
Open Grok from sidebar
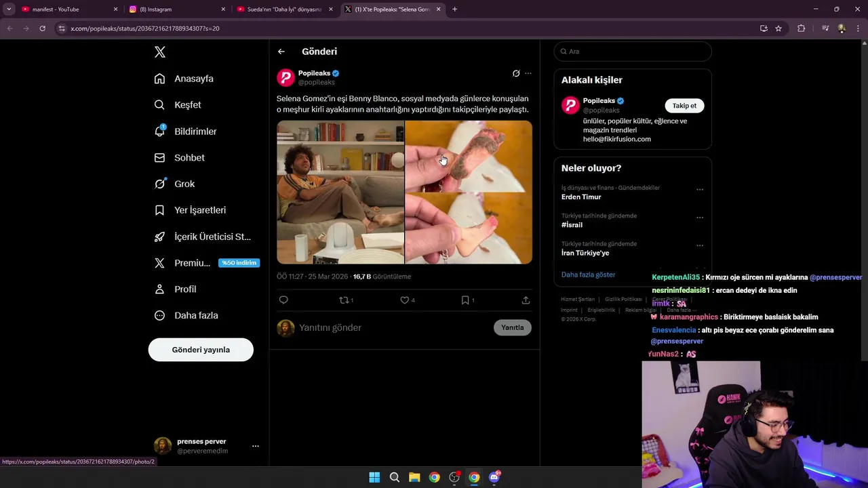[174, 184]
